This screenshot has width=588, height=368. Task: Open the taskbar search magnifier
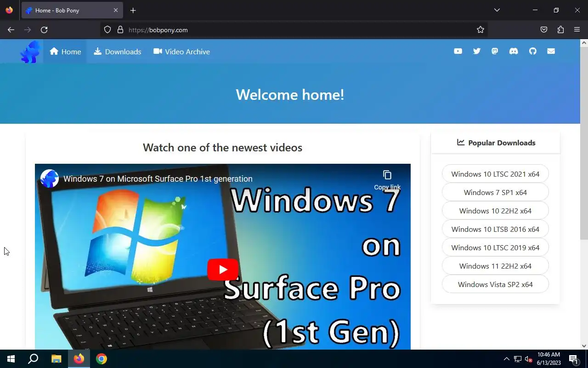(x=33, y=359)
